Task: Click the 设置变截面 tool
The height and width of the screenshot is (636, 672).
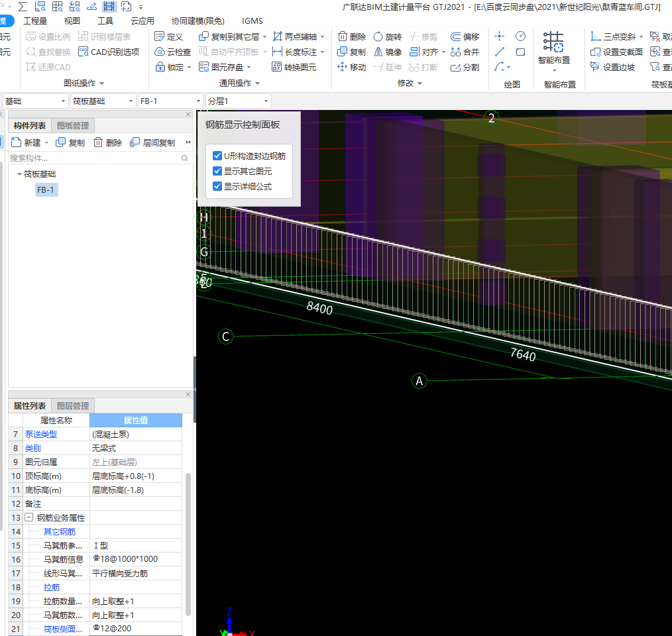Action: 616,52
